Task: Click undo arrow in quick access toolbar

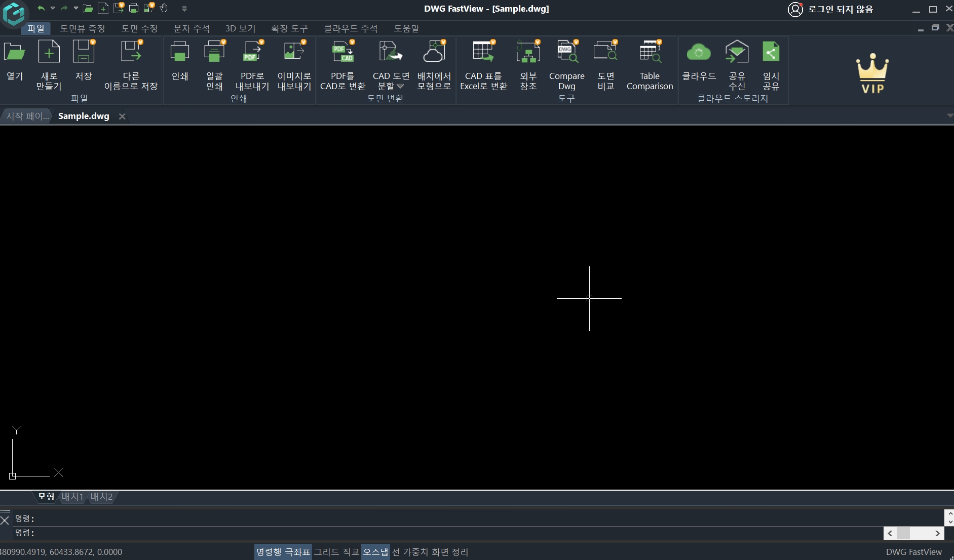Action: tap(41, 8)
